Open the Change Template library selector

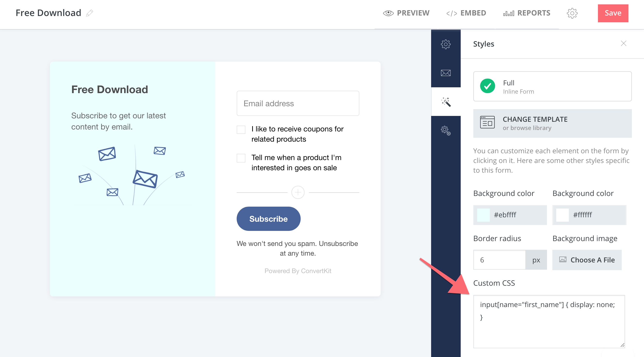(552, 123)
